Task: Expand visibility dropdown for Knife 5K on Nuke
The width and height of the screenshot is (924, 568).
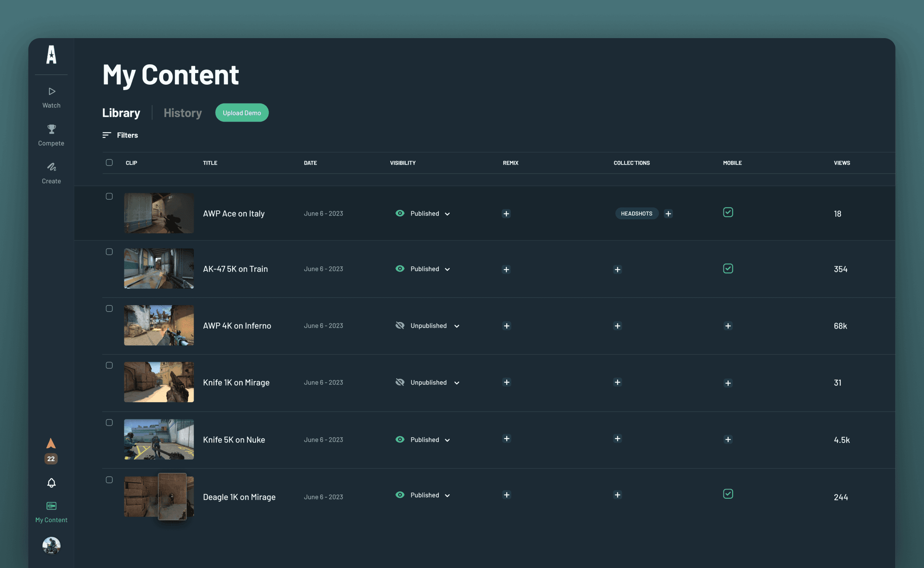Action: [x=447, y=440]
